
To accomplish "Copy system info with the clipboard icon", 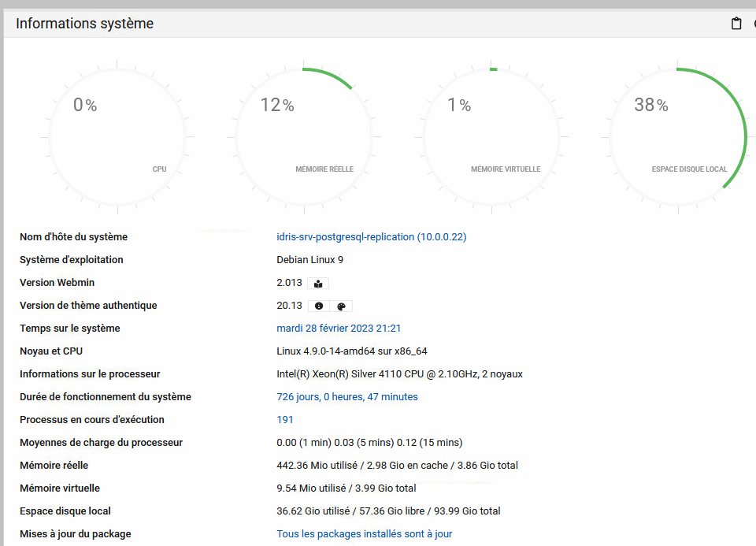I will (736, 23).
